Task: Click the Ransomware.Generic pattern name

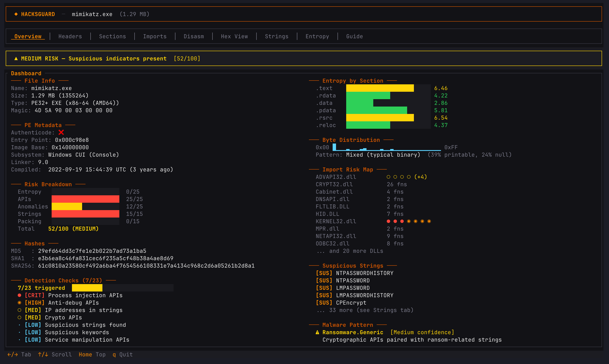Action: pos(353,332)
